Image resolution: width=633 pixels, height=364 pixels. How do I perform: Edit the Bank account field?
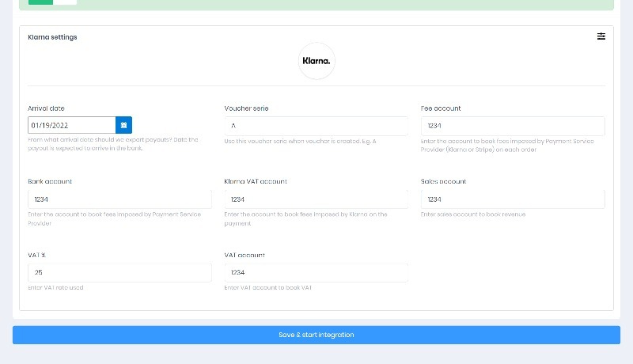(x=119, y=199)
